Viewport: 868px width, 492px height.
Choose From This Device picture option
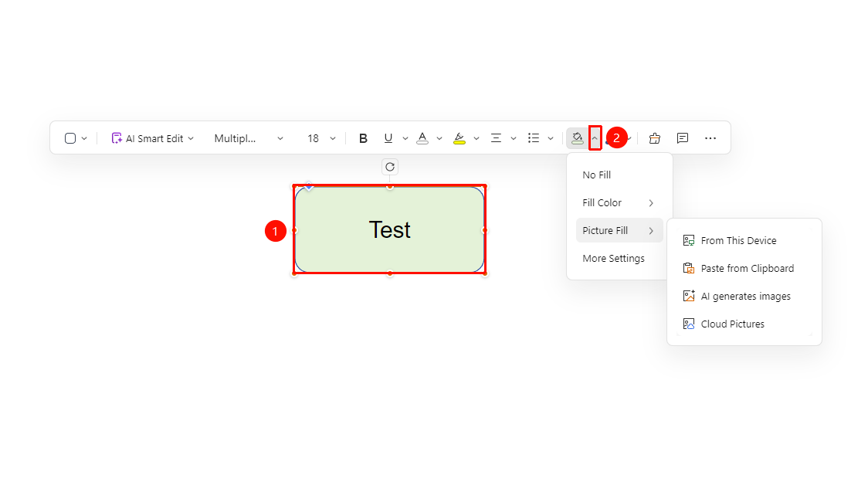744,240
